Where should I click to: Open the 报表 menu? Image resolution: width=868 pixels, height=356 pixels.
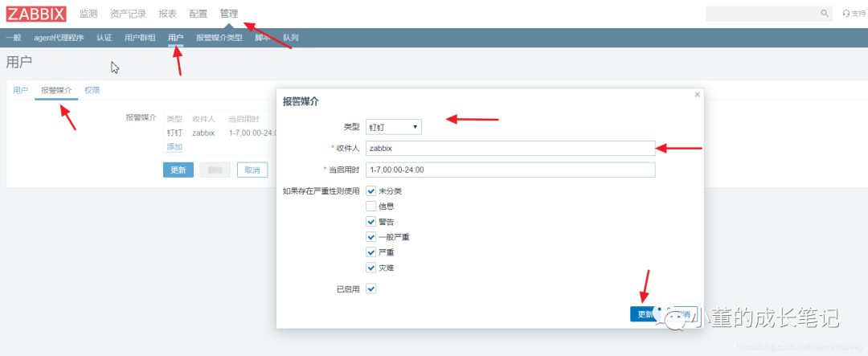(168, 14)
